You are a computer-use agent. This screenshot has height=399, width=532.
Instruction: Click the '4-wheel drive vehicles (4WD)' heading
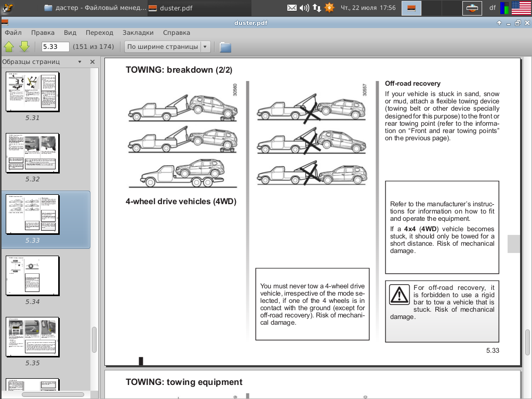click(x=181, y=202)
